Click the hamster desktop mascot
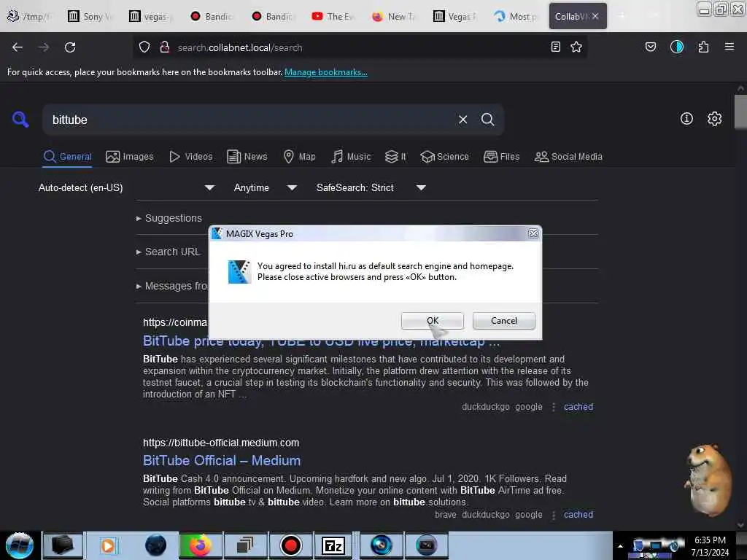 [708, 480]
